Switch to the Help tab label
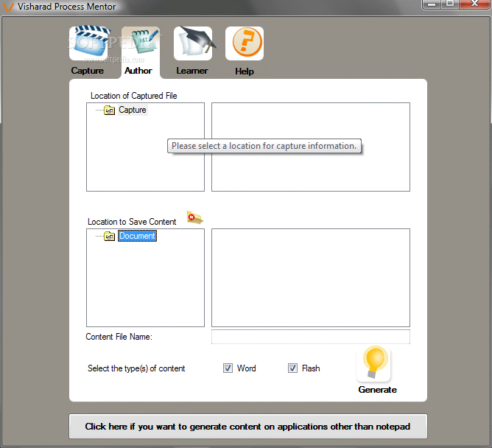The height and width of the screenshot is (448, 492). point(245,71)
